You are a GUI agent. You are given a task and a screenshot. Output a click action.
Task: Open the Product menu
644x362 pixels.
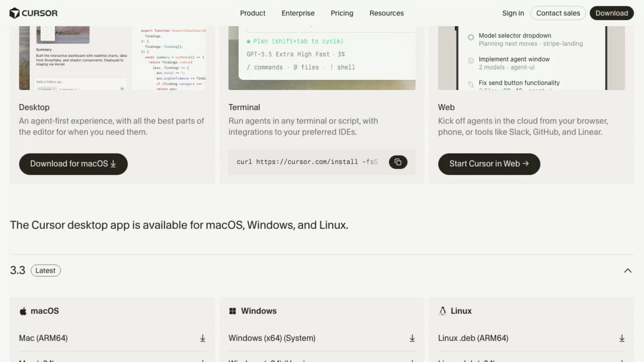(x=253, y=13)
